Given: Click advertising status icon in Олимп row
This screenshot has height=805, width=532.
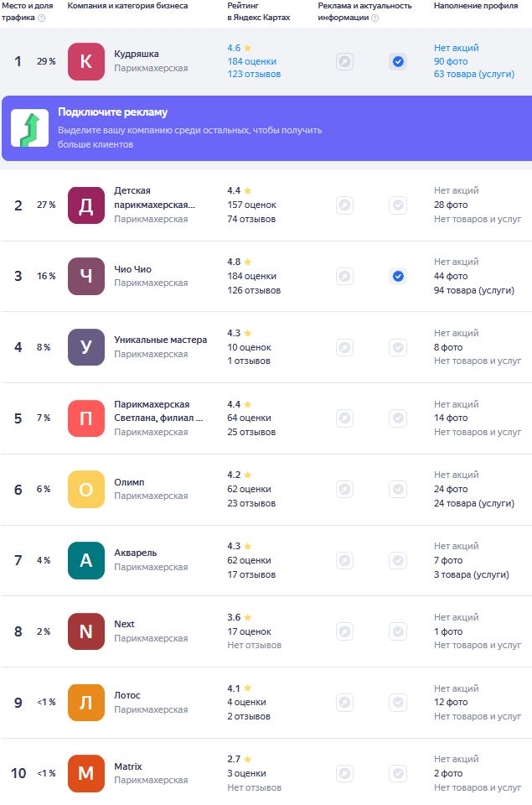Looking at the screenshot, I should pyautogui.click(x=344, y=489).
